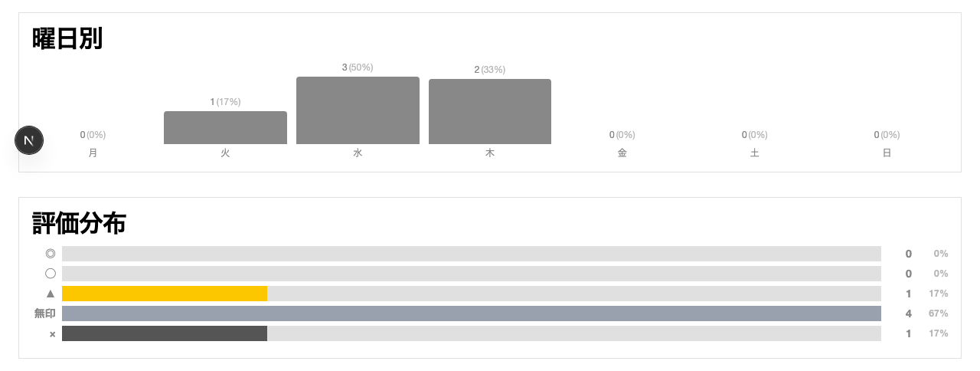Click the × rating icon
Viewport: 980px width, 371px height.
coord(52,334)
